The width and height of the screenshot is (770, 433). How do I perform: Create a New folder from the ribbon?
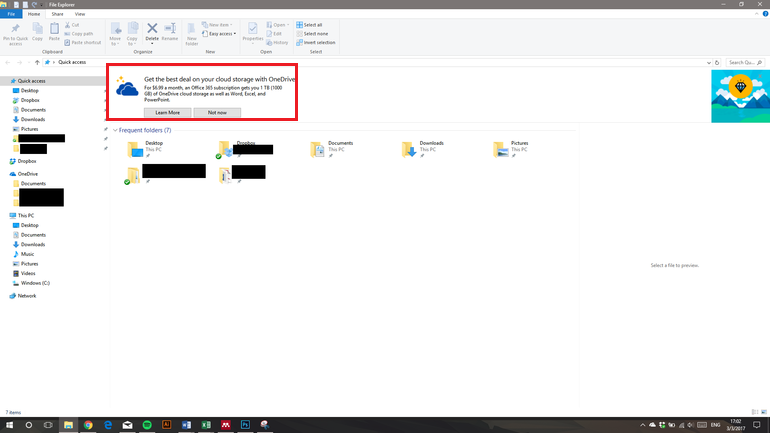pos(192,34)
